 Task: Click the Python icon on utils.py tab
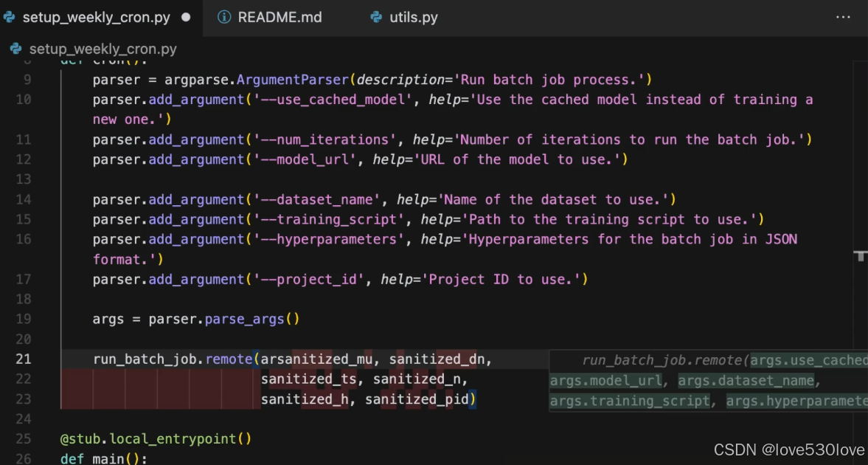(x=376, y=17)
